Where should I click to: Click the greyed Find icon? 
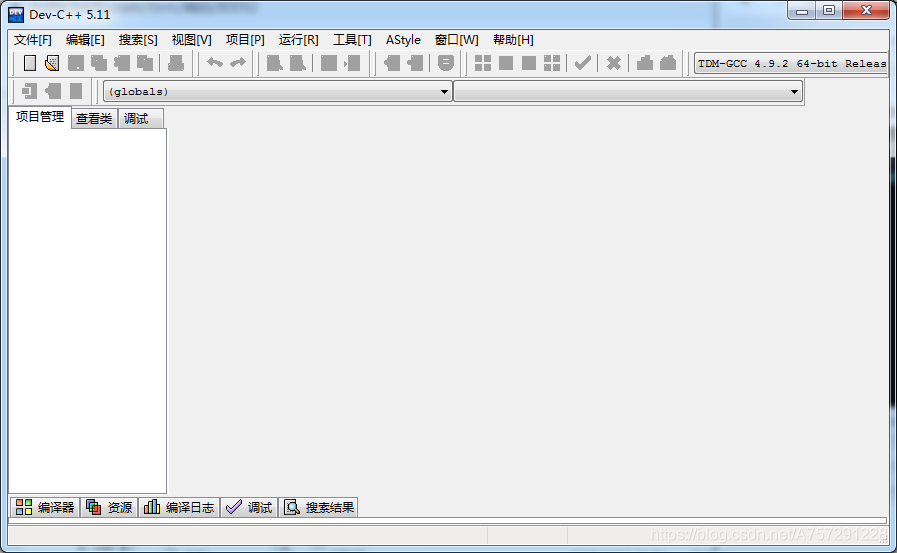[x=275, y=62]
